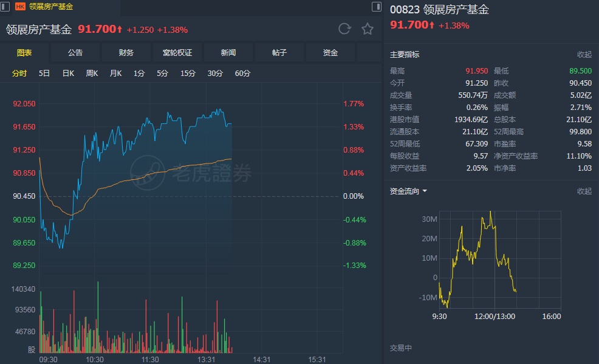Switch to the 资金 tab

330,53
